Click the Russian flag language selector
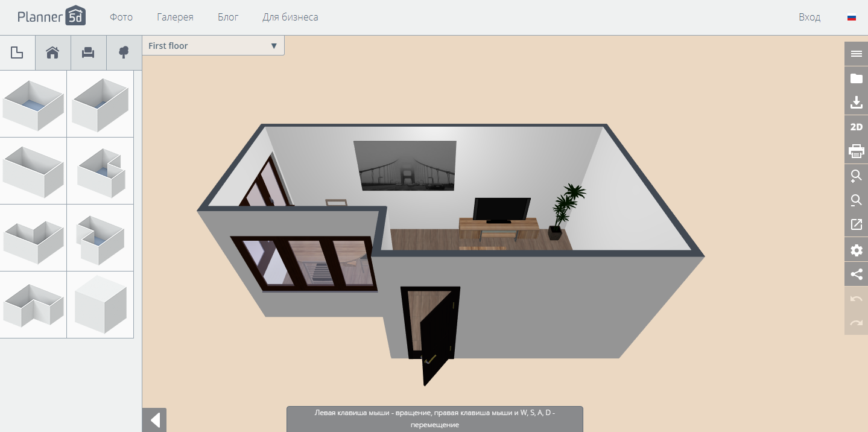The height and width of the screenshot is (432, 868). (x=852, y=17)
